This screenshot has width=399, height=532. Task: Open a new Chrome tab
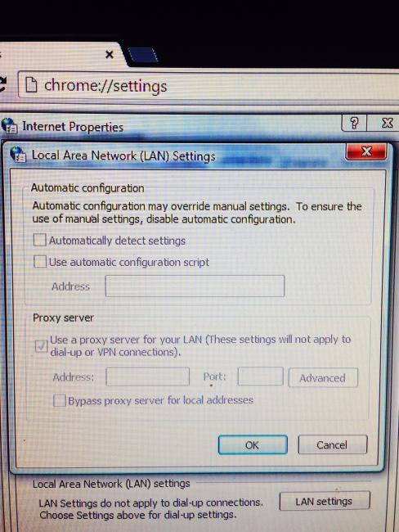(143, 55)
